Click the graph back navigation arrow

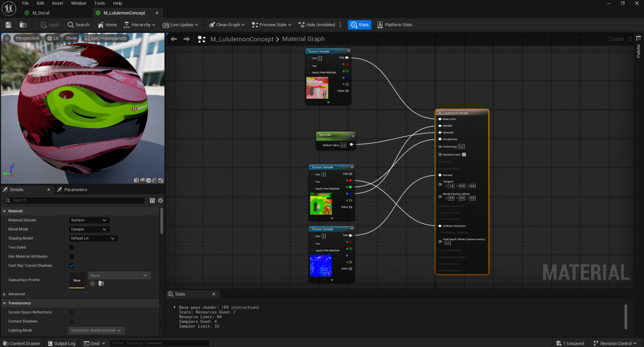coord(174,39)
